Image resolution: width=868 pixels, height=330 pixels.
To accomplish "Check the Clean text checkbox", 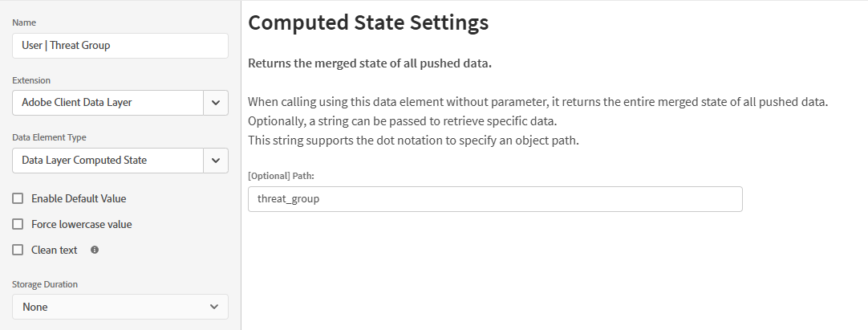I will pyautogui.click(x=18, y=250).
